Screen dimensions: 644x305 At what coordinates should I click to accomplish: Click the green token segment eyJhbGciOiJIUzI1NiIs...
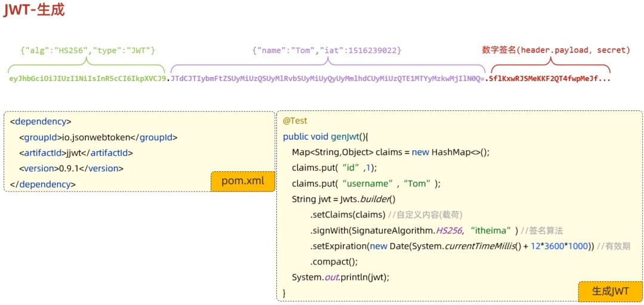tap(88, 78)
